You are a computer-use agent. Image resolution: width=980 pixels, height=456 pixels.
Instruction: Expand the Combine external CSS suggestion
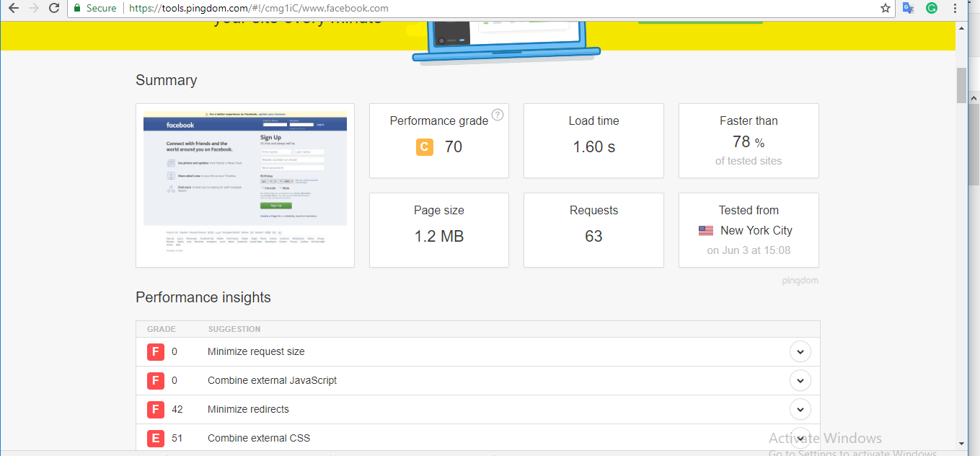coord(800,439)
